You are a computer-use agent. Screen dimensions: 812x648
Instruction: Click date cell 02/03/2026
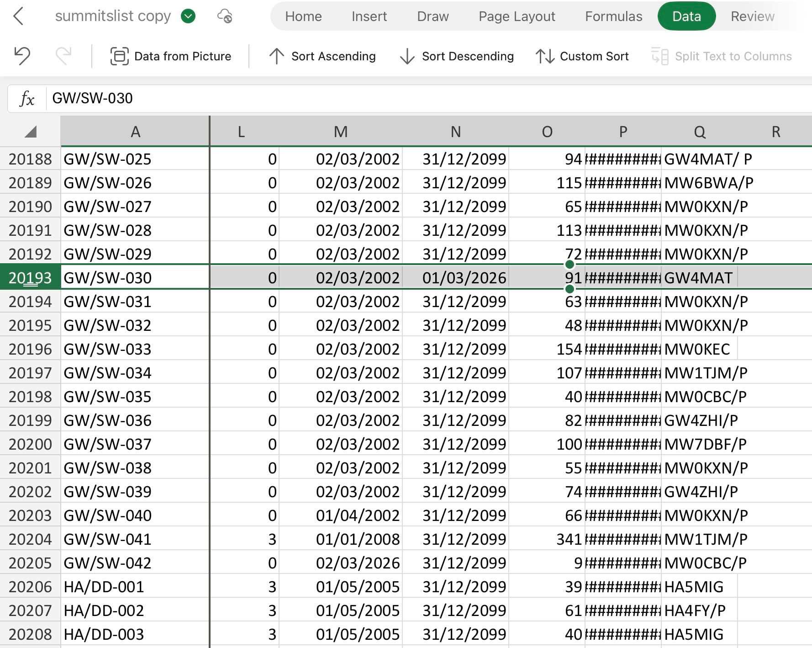coord(341,563)
